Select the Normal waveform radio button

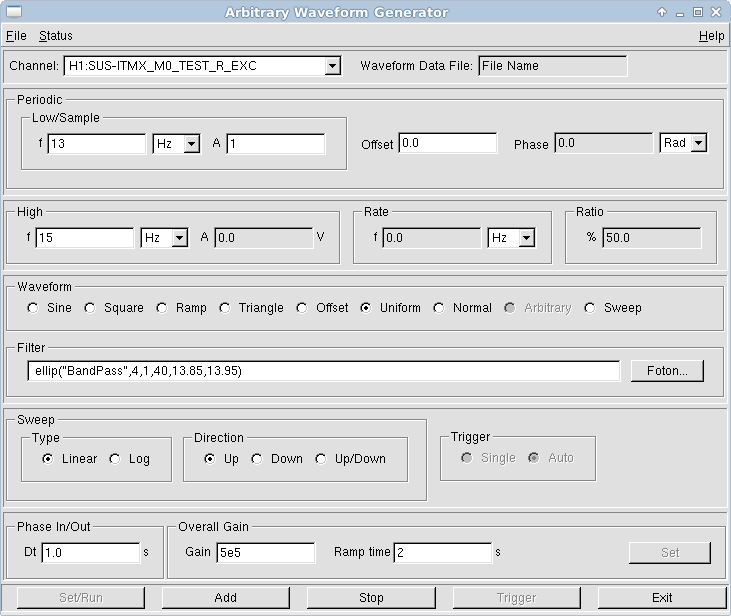point(439,308)
